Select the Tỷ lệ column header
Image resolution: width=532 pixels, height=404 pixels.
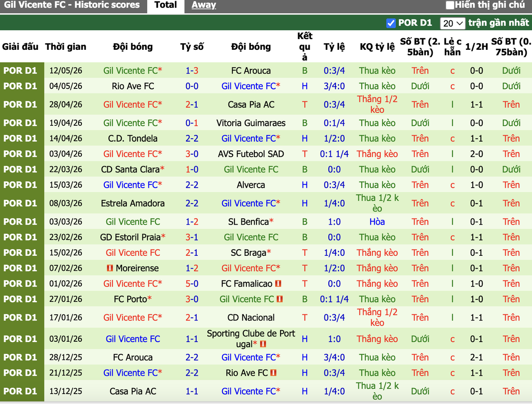pyautogui.click(x=334, y=47)
